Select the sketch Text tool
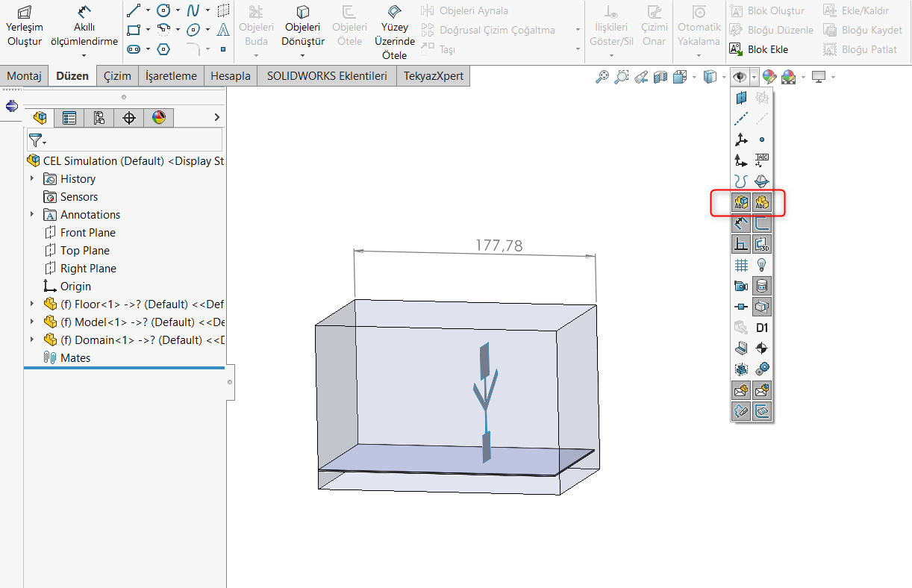The width and height of the screenshot is (912, 588). [x=223, y=30]
